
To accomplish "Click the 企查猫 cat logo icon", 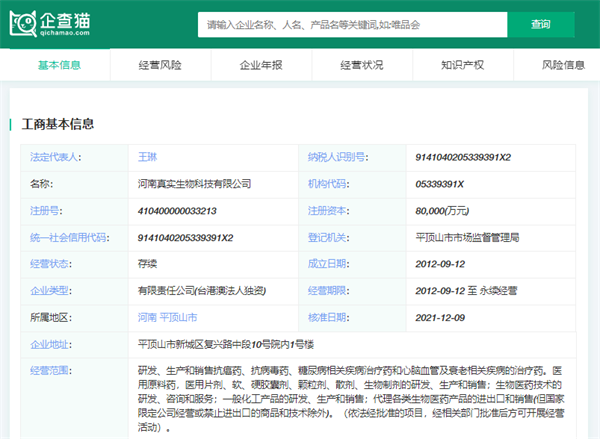I will pyautogui.click(x=26, y=23).
